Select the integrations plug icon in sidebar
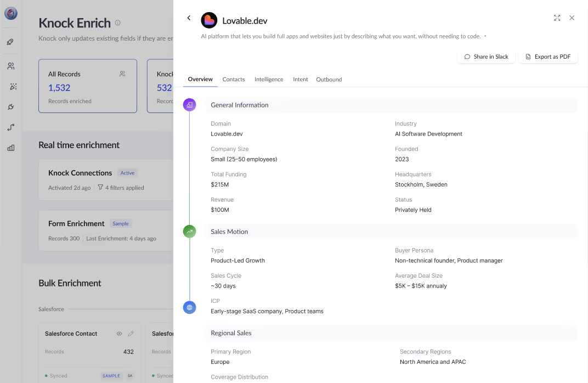The image size is (588, 383). point(10,107)
